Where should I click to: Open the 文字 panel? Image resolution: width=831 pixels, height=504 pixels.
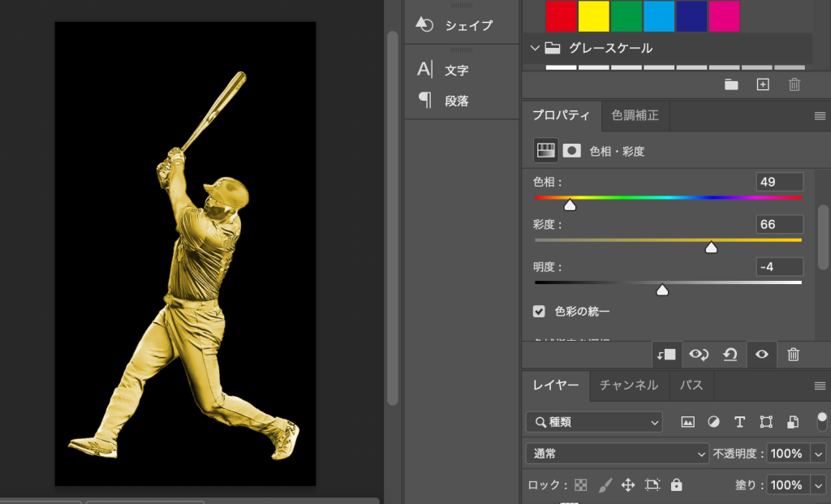[x=456, y=71]
